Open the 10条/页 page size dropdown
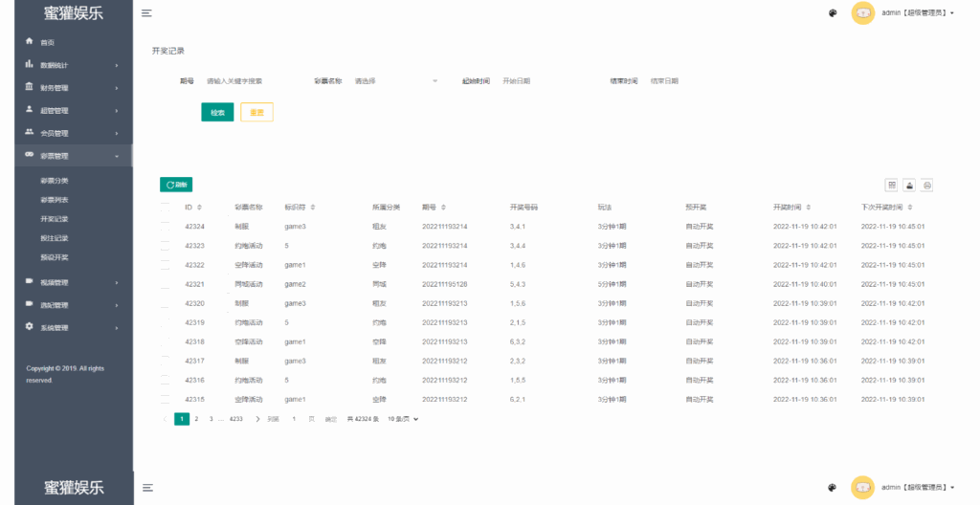 click(403, 419)
